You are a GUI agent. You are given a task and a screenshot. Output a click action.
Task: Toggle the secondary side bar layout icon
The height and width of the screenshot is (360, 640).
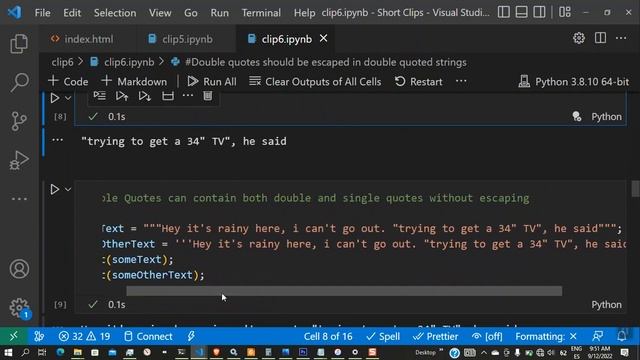[x=539, y=12]
